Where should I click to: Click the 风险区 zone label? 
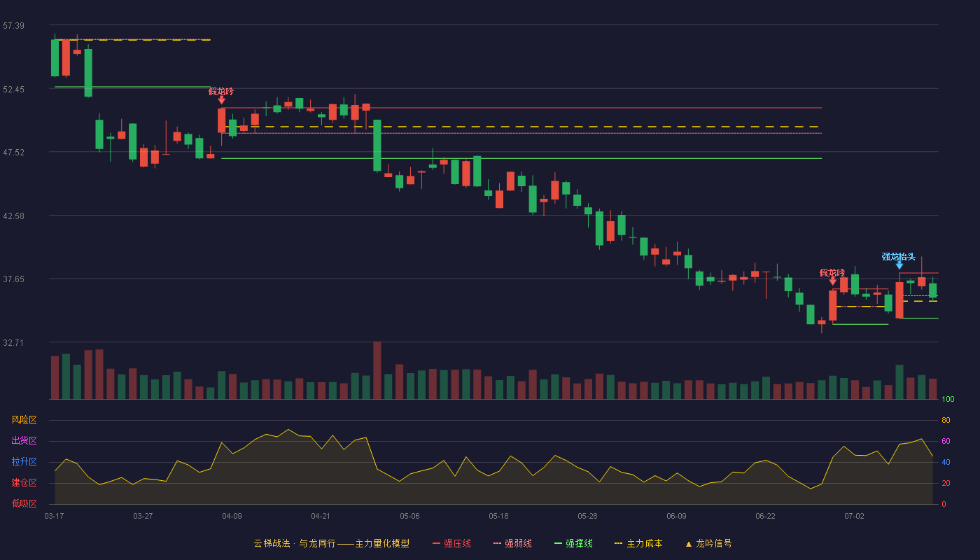pos(24,420)
